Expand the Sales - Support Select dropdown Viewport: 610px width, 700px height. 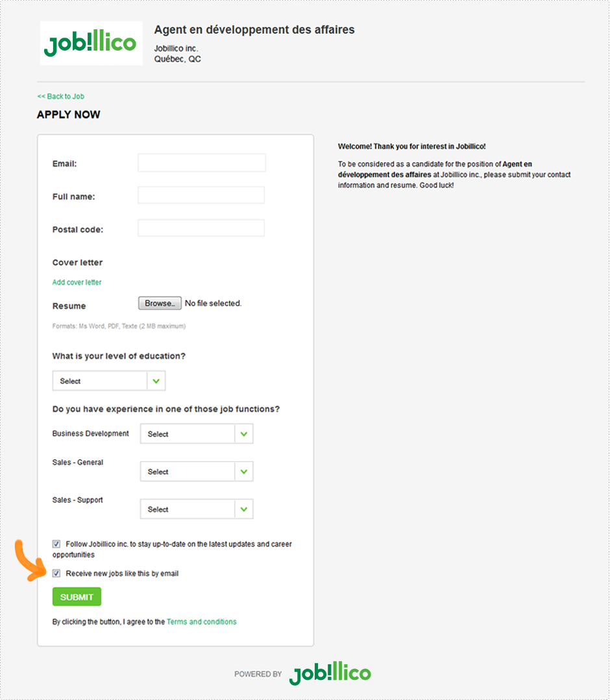[197, 509]
